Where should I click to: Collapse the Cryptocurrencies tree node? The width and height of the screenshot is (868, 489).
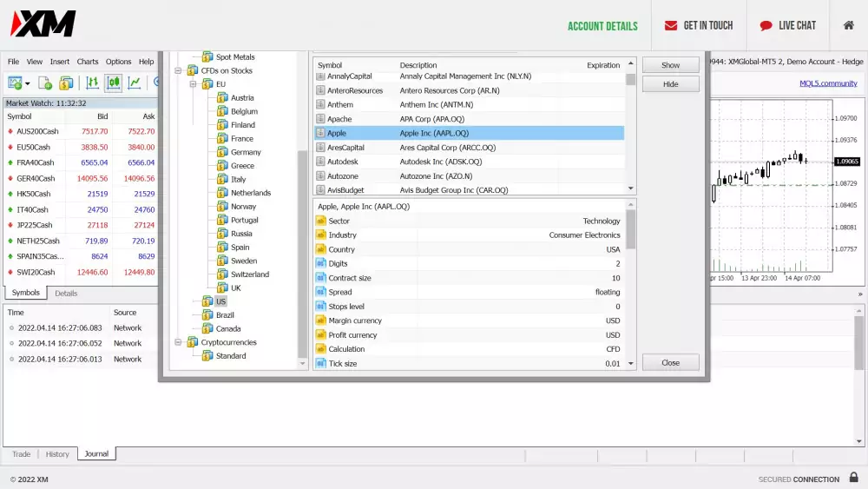tap(178, 342)
